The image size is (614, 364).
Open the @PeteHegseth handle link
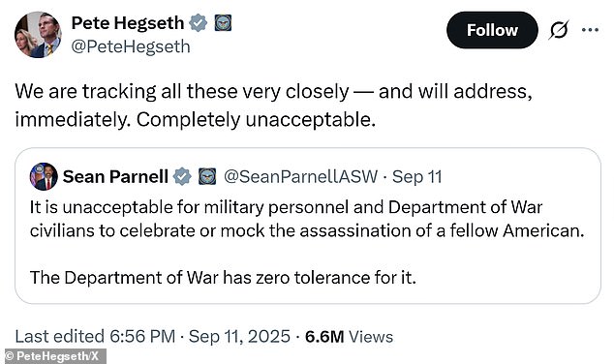pyautogui.click(x=131, y=46)
